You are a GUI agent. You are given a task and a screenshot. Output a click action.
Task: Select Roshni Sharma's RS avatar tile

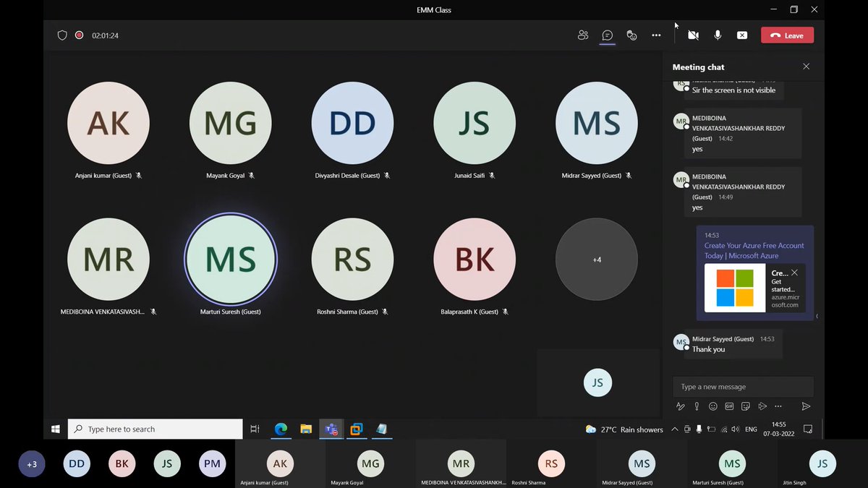click(352, 259)
